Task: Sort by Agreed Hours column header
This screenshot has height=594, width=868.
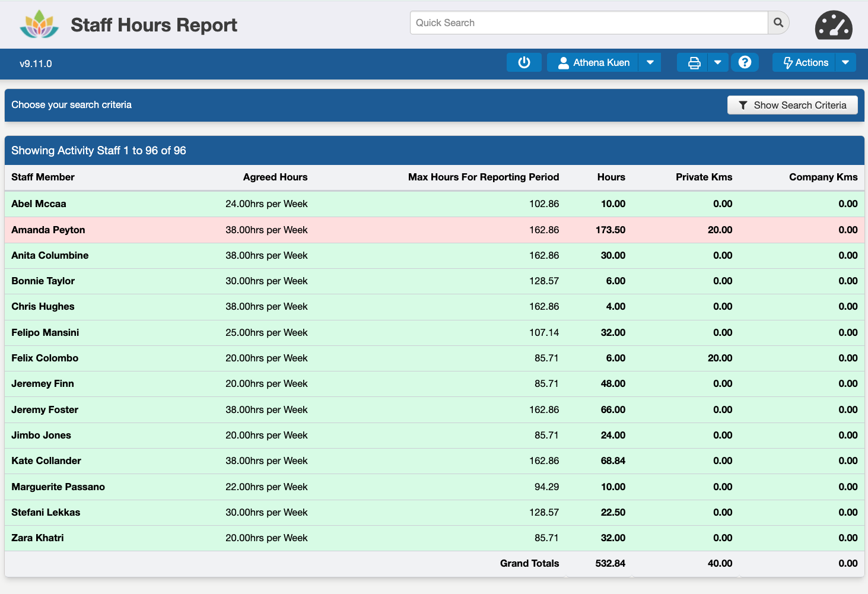Action: [275, 177]
